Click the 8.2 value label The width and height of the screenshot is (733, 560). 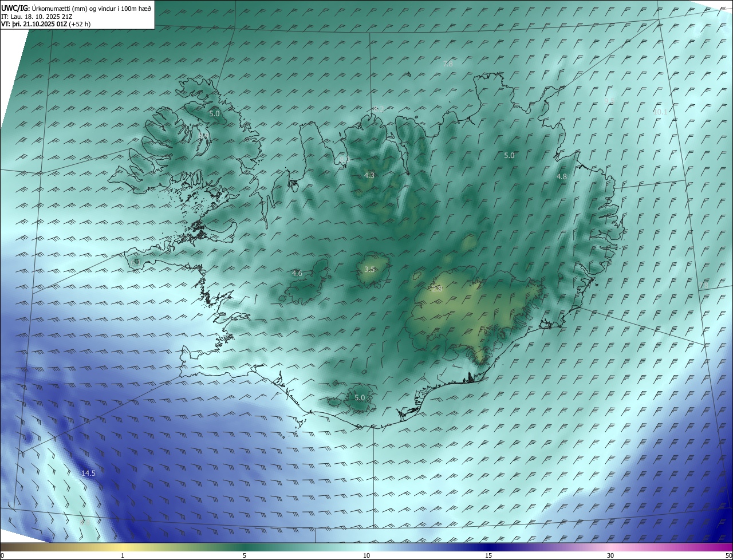[x=378, y=109]
